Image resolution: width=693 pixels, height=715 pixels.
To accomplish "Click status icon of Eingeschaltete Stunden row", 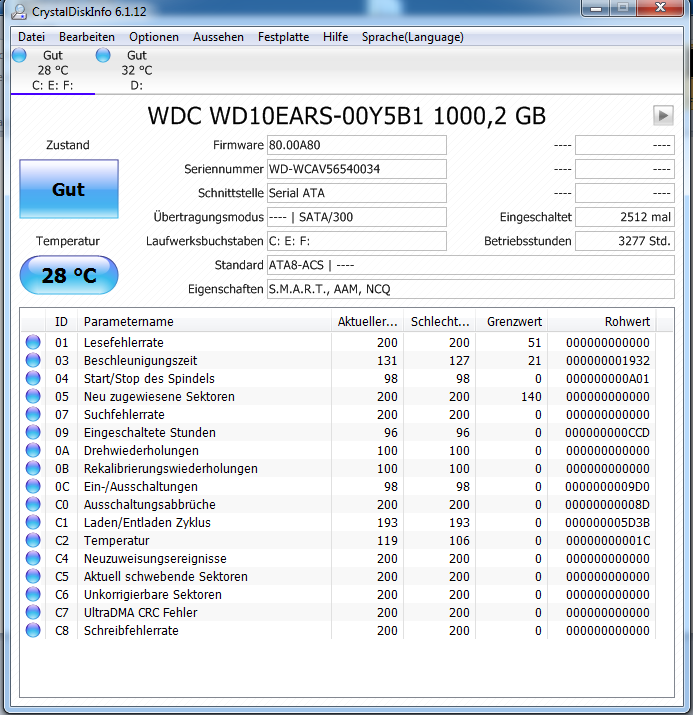I will [33, 432].
